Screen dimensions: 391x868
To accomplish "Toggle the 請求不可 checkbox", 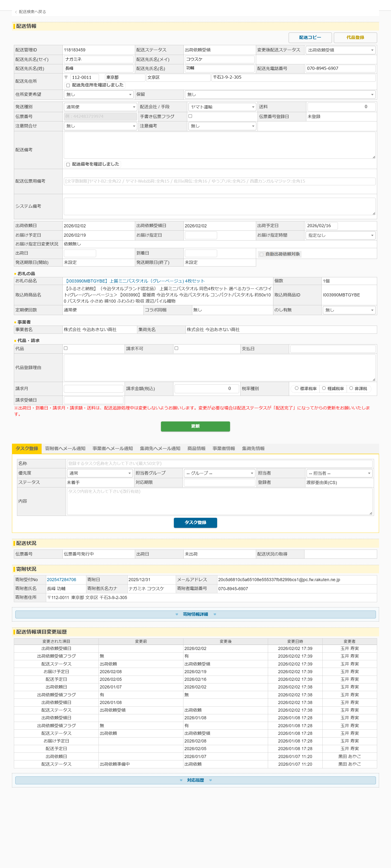I will pyautogui.click(x=176, y=348).
